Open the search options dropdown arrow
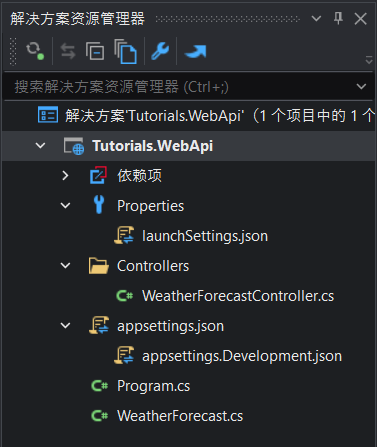This screenshot has height=447, width=377. (x=361, y=87)
